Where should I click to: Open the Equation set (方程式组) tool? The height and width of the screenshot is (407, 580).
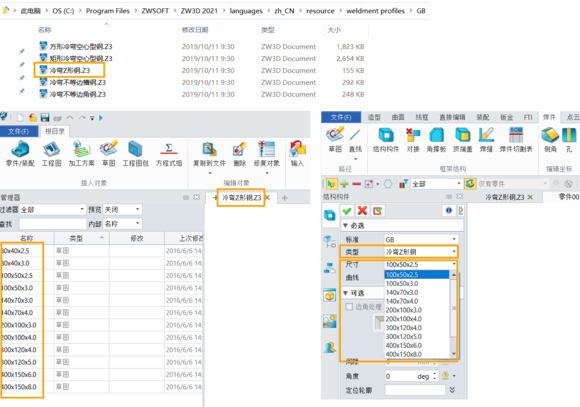coord(169,154)
